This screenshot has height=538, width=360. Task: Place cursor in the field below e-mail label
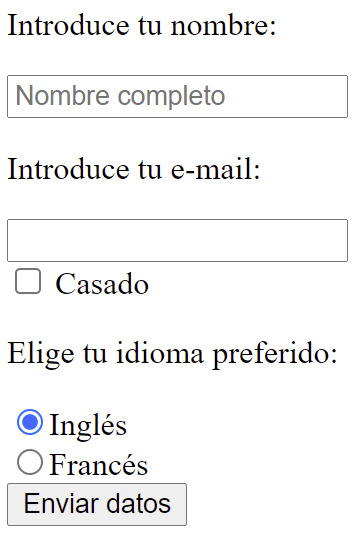point(177,241)
